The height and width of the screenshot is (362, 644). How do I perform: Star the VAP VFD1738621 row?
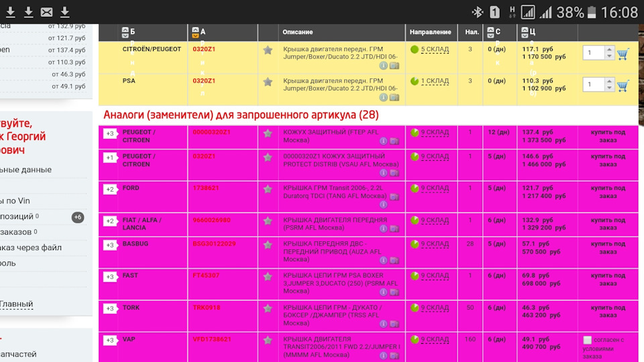click(268, 341)
